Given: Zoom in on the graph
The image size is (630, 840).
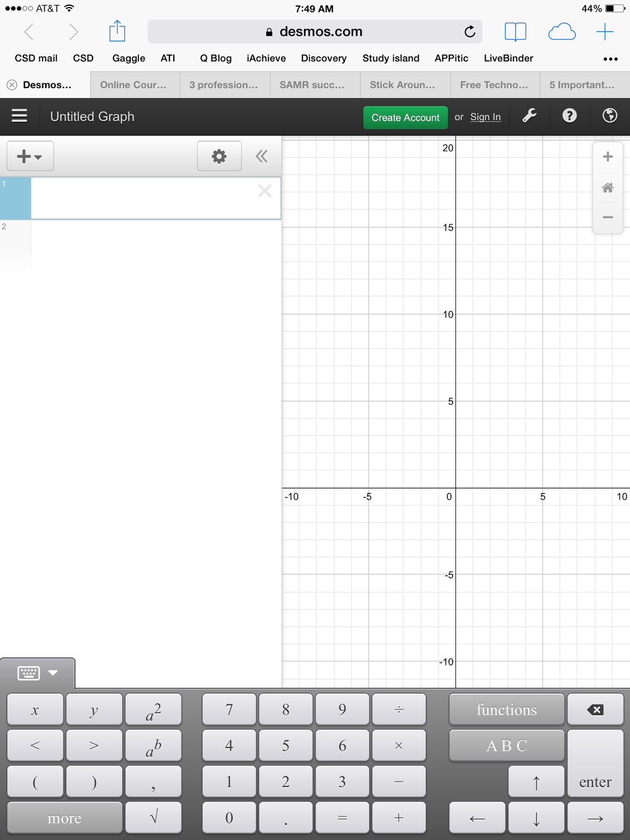Looking at the screenshot, I should point(608,156).
